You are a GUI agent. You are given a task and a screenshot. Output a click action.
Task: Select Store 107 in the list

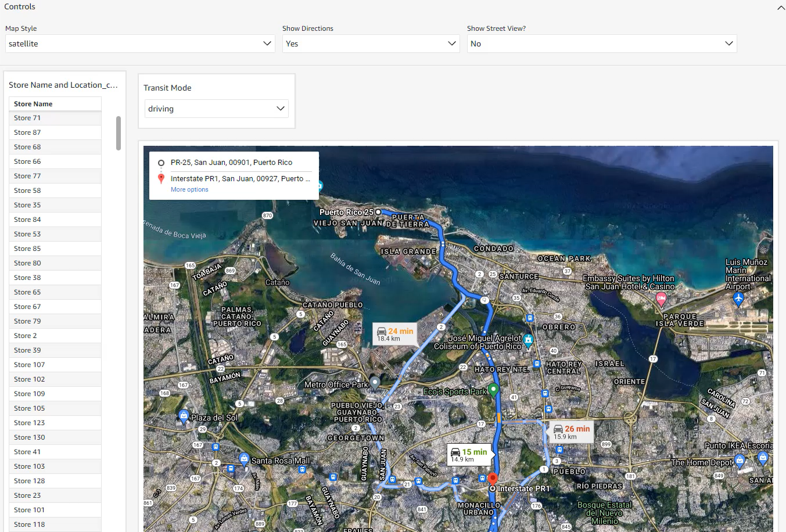[x=55, y=365]
